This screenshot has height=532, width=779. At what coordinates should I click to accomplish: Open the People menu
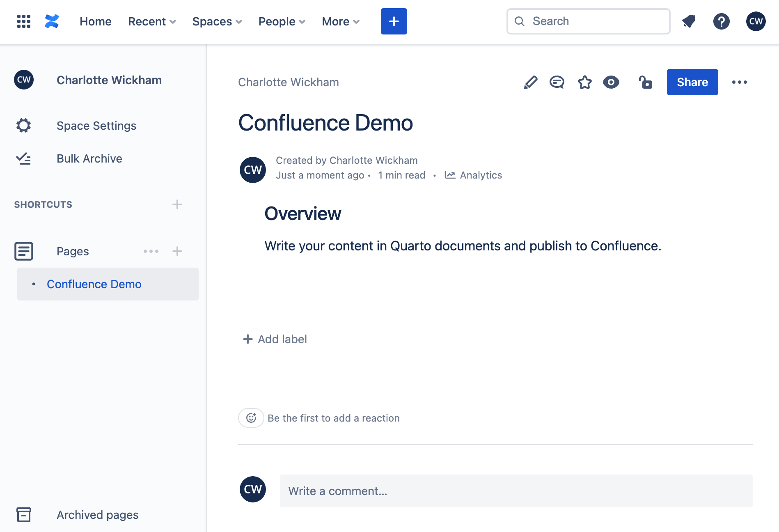tap(281, 21)
